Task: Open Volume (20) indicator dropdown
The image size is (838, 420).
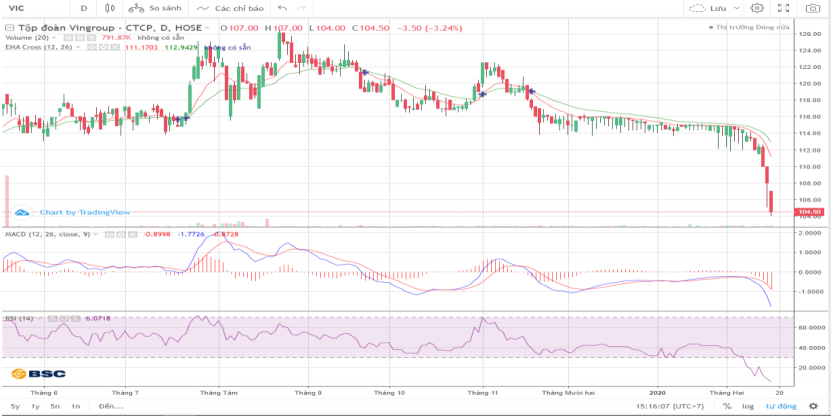Action: click(x=55, y=38)
